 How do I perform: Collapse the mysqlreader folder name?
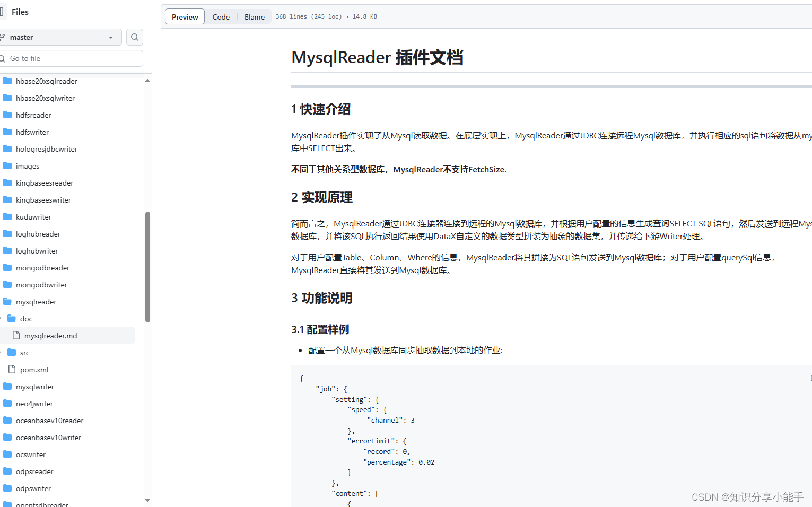[x=36, y=302]
